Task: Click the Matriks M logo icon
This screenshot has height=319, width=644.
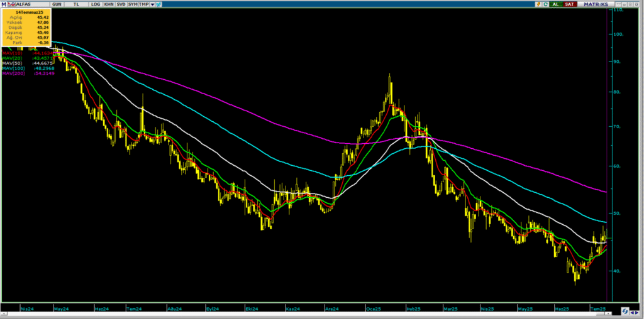Action: click(4, 4)
